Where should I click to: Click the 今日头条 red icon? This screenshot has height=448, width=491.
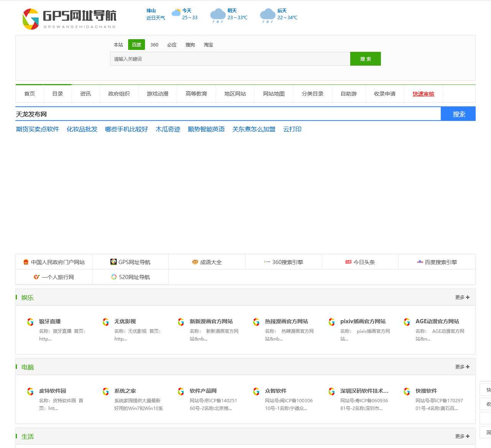point(348,262)
